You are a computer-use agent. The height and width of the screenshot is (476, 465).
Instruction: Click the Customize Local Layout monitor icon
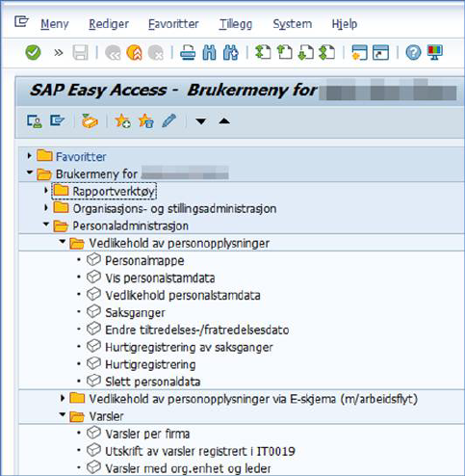click(x=435, y=52)
